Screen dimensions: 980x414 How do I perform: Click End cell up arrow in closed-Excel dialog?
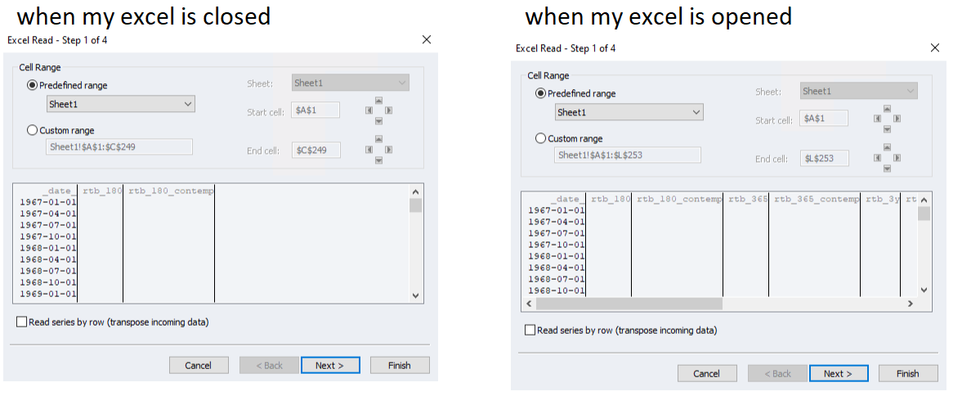pyautogui.click(x=378, y=139)
